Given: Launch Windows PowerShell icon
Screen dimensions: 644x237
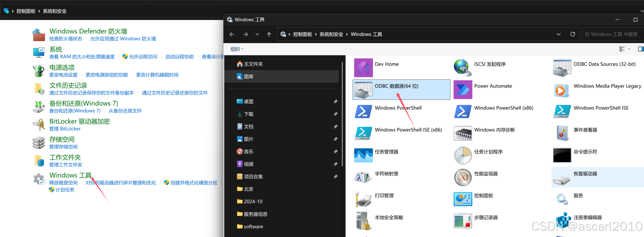Looking at the screenshot, I should (363, 111).
